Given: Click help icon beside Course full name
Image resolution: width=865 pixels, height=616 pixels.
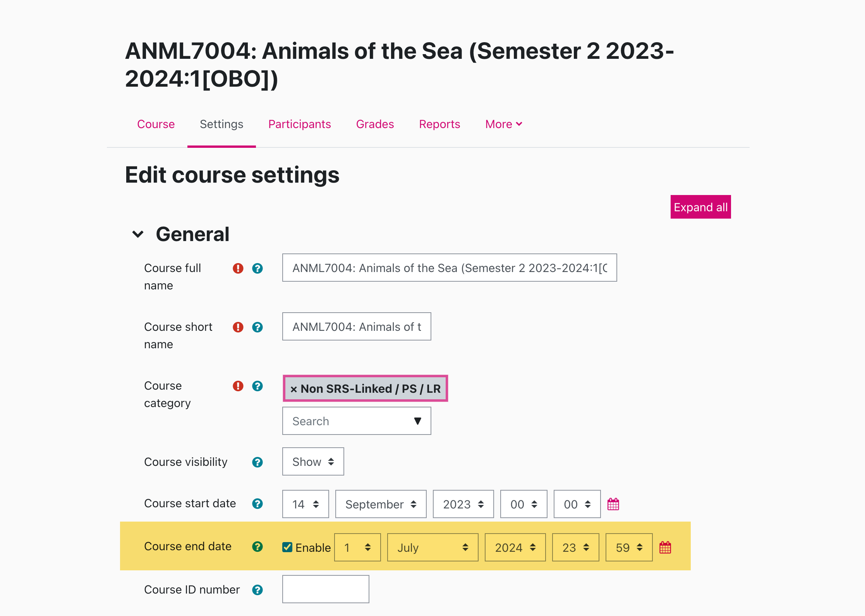Looking at the screenshot, I should tap(257, 268).
